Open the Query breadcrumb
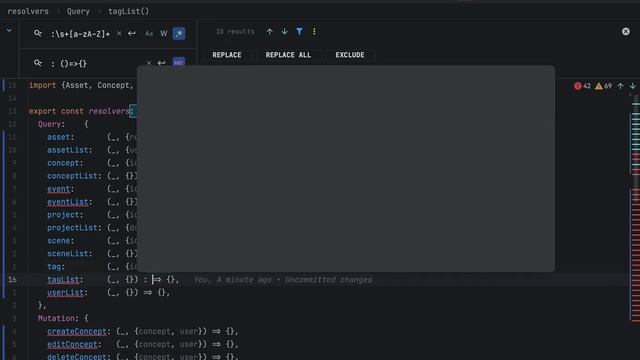Screen dimensions: 640x360 tap(78, 11)
